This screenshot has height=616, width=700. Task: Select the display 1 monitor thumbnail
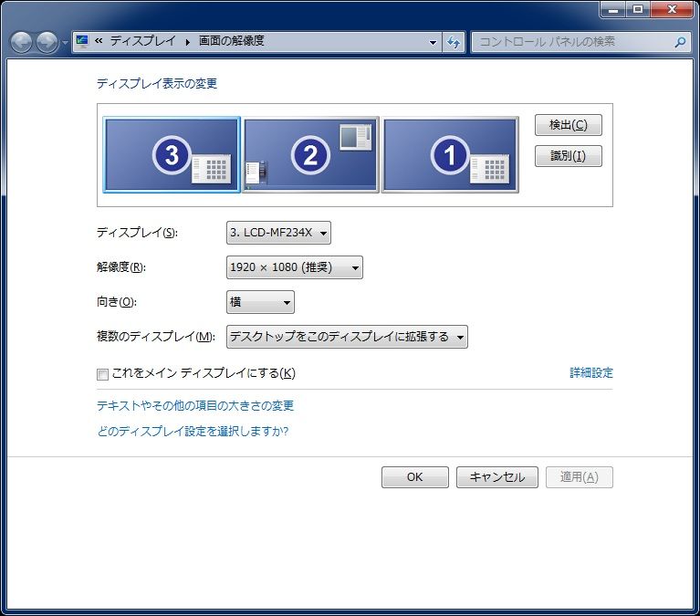450,155
